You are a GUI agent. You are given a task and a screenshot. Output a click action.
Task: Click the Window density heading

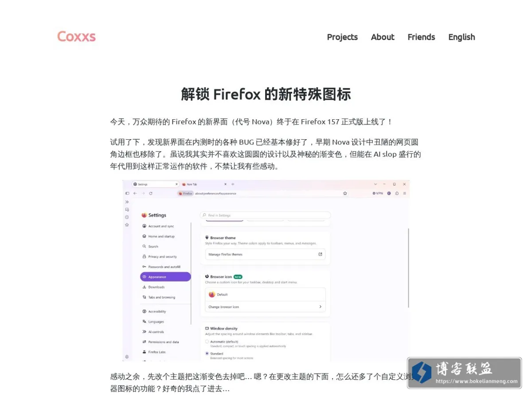tap(224, 329)
